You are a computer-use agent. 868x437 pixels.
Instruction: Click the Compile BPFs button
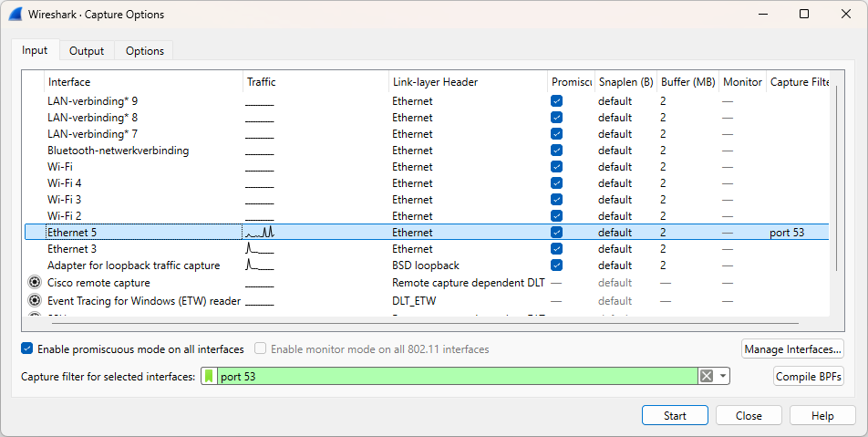(x=808, y=377)
